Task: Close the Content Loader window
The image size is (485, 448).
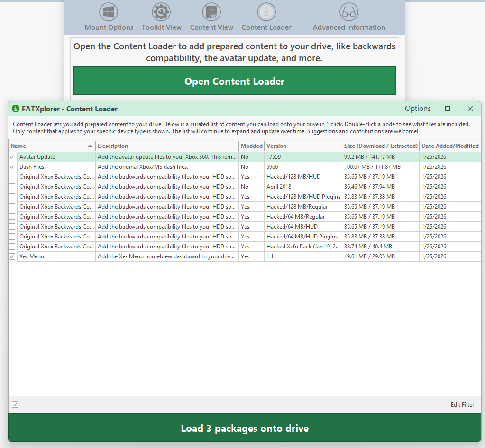Action: click(x=470, y=109)
